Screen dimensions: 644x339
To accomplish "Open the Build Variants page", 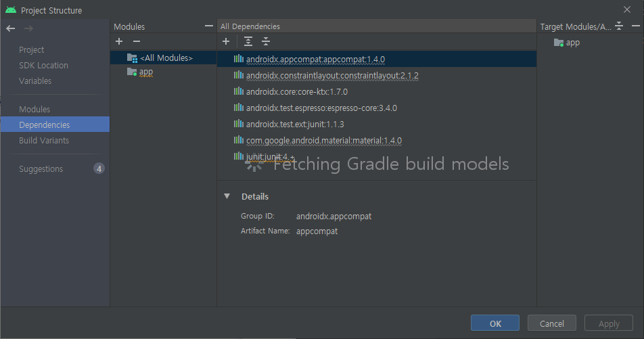I will pyautogui.click(x=44, y=141).
